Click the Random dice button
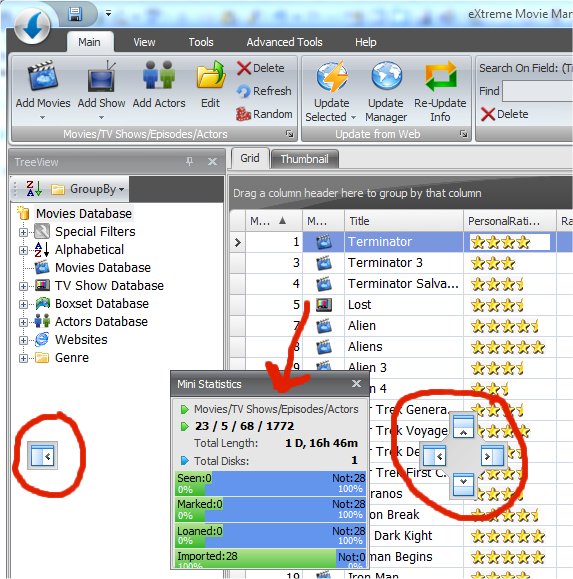 pyautogui.click(x=264, y=114)
